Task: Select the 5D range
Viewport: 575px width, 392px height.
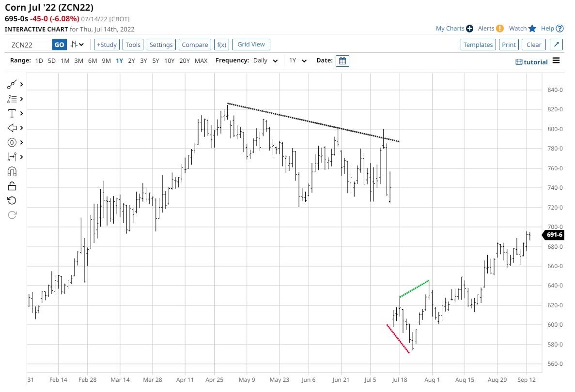Action: tap(52, 61)
